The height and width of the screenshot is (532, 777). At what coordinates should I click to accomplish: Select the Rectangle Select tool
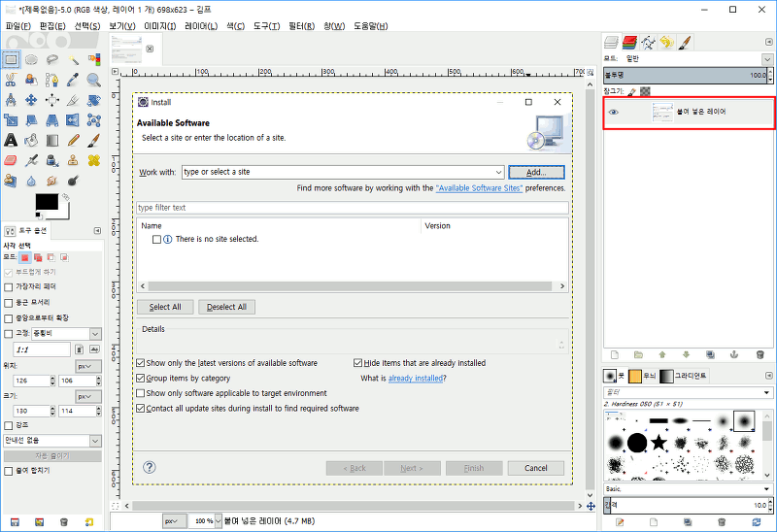pos(11,59)
